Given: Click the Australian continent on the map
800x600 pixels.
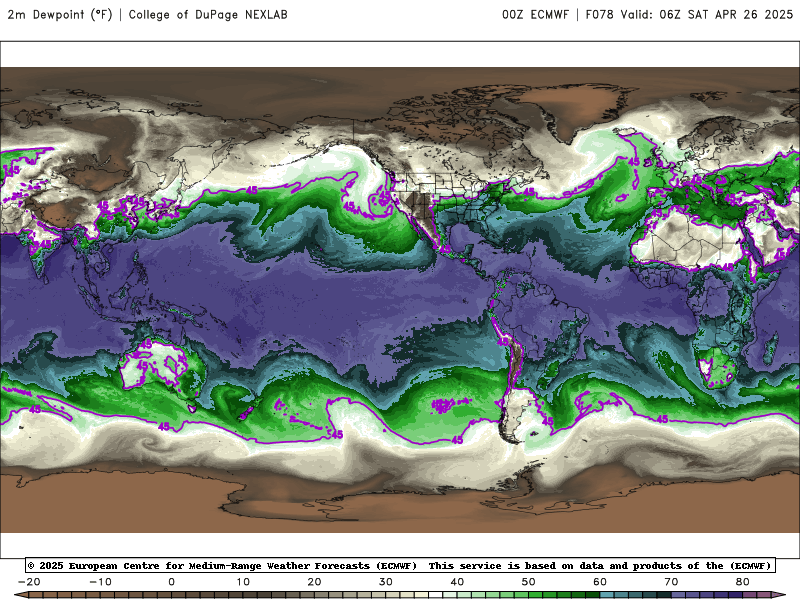Looking at the screenshot, I should [x=162, y=366].
